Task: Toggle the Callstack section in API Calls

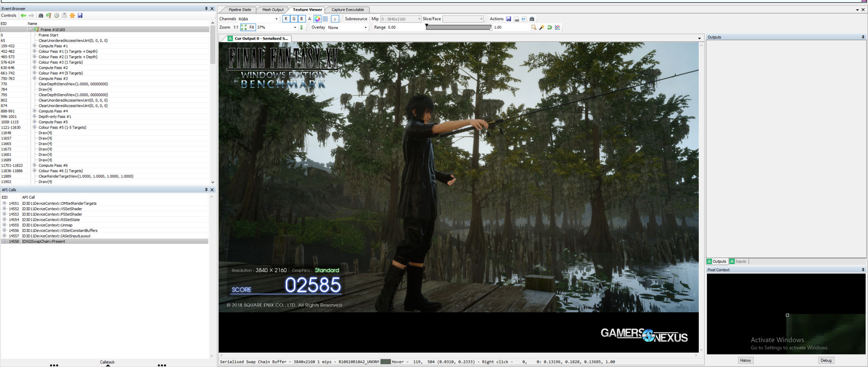Action: [x=107, y=363]
